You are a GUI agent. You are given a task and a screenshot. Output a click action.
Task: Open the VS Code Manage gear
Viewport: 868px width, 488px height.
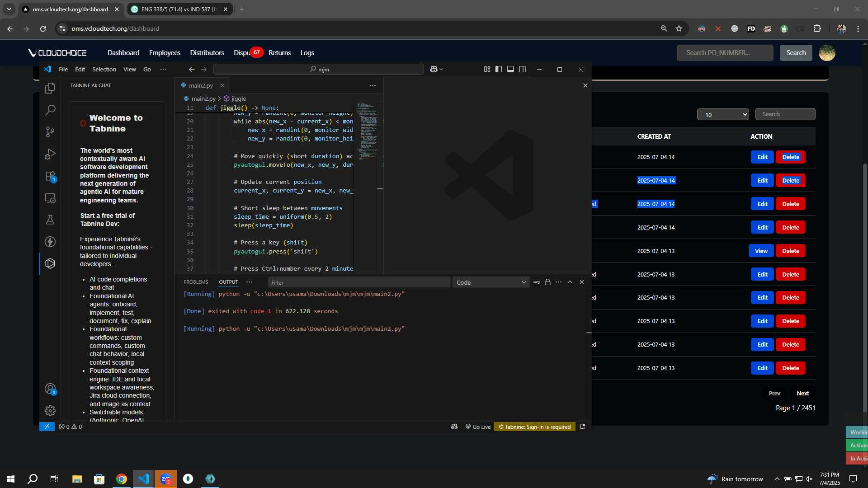coord(50,410)
